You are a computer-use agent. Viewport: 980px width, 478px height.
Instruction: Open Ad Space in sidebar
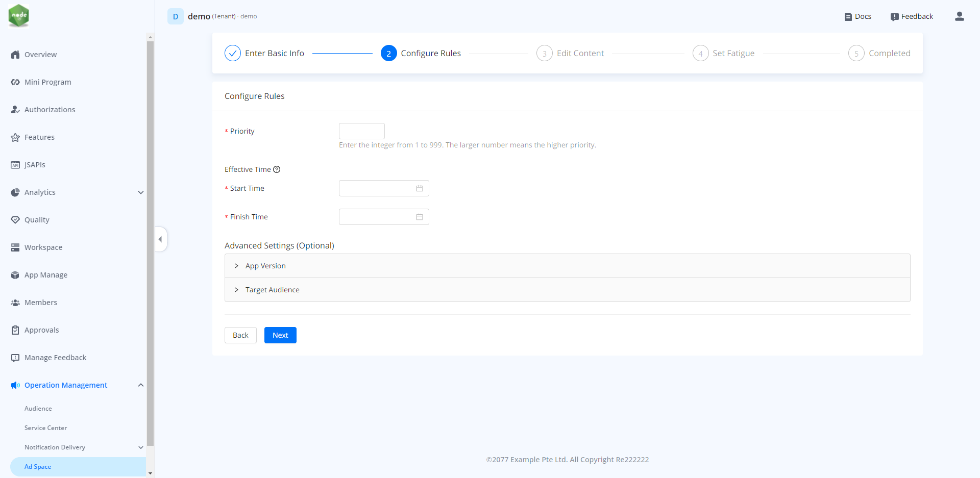(38, 467)
